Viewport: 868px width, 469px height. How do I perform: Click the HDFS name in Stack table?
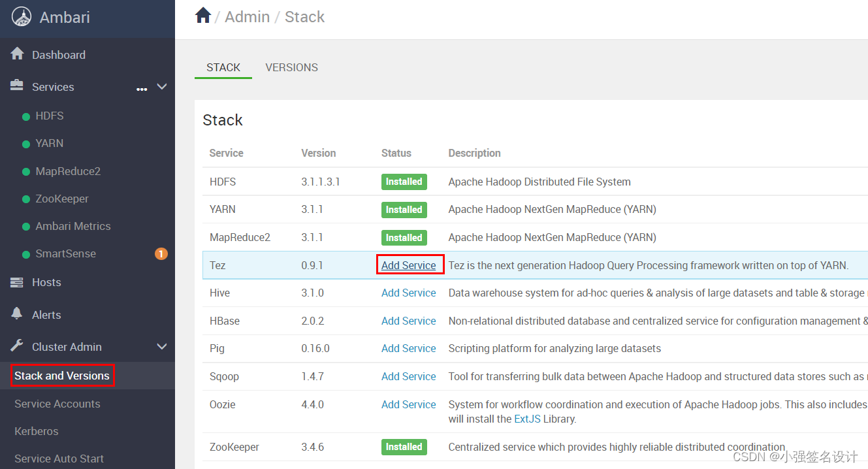click(223, 182)
